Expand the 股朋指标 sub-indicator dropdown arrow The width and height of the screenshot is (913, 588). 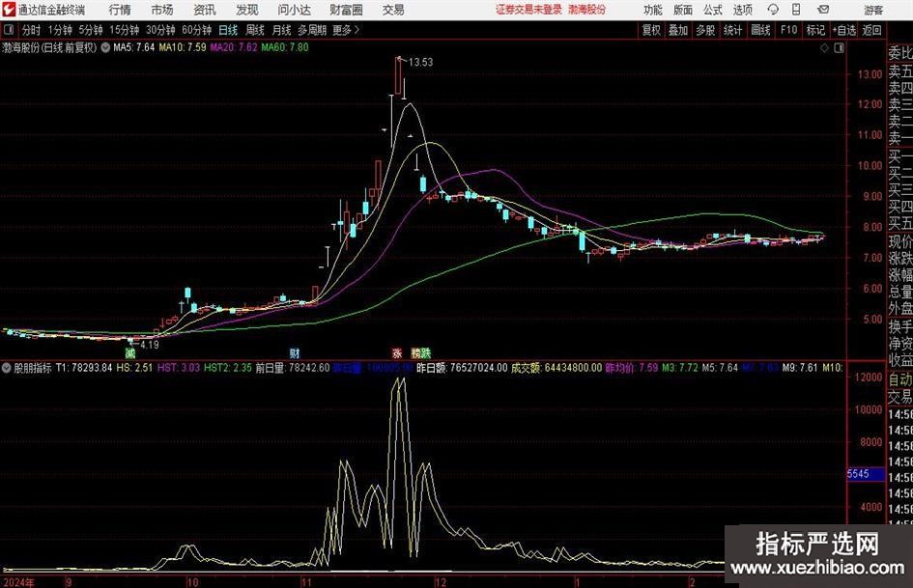coord(7,368)
